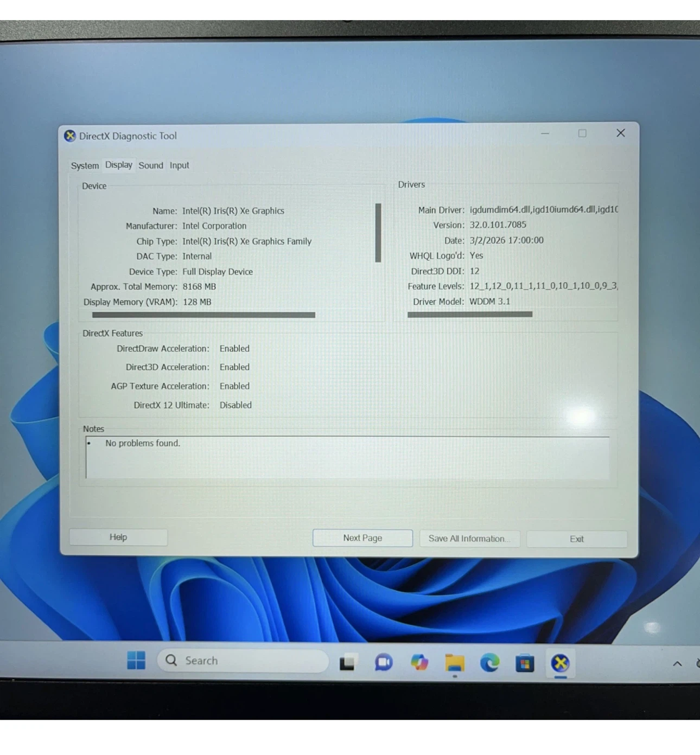
Task: Click the Device panel horizontal scrollbar
Action: (203, 315)
